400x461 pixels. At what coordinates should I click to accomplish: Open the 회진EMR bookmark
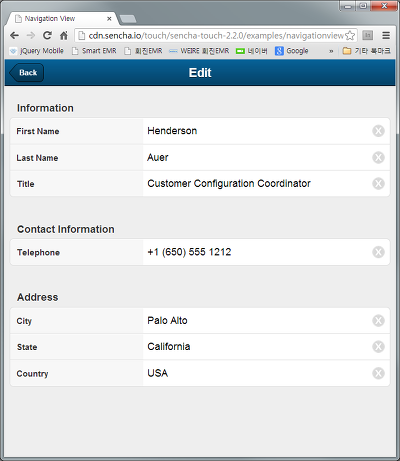coord(143,51)
